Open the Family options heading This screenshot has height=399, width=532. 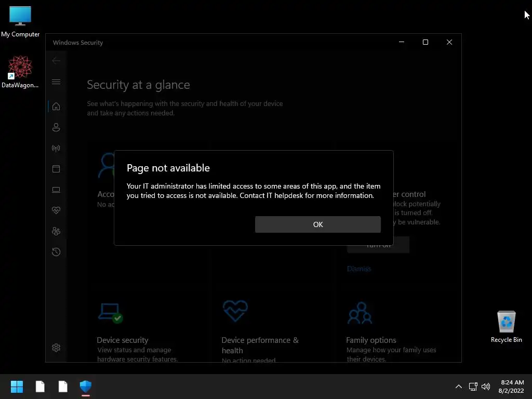(371, 340)
